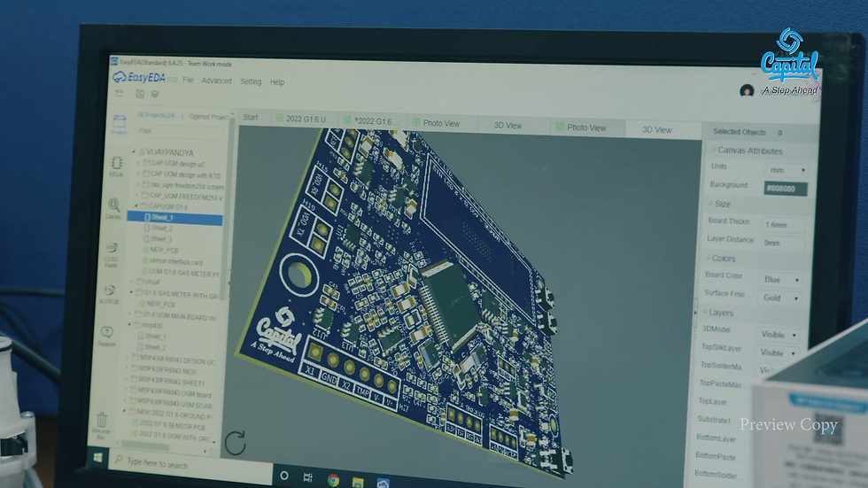Click the EasyEDA cloud icon on taskbar
The width and height of the screenshot is (868, 488).
pyautogui.click(x=383, y=483)
